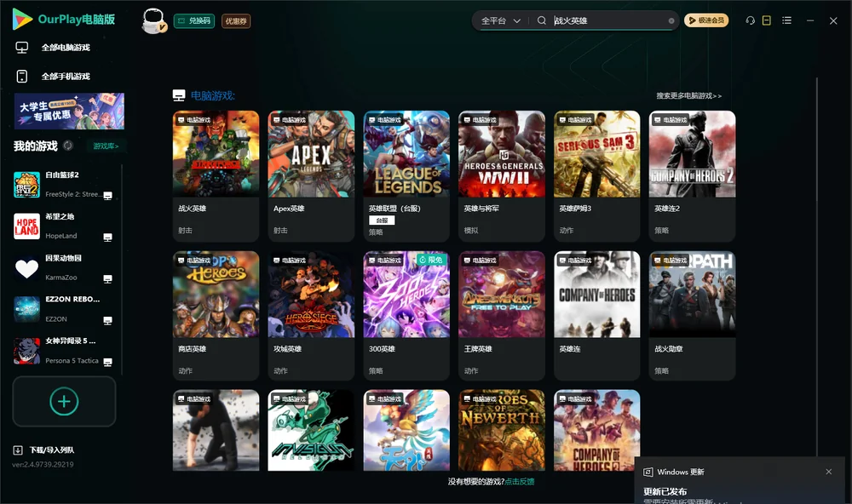The width and height of the screenshot is (852, 504).
Task: Clear the search text with the x icon
Action: 671,20
